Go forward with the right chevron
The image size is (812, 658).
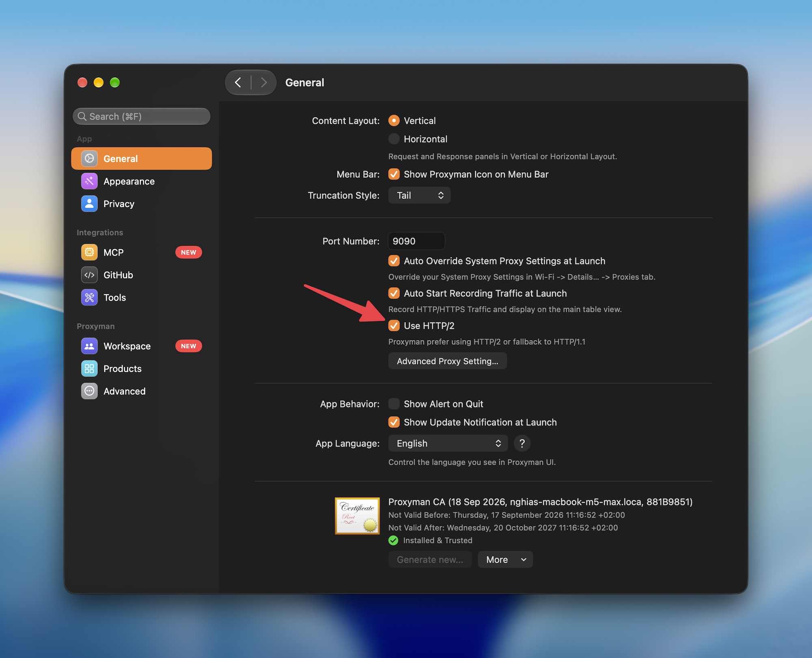pos(264,82)
